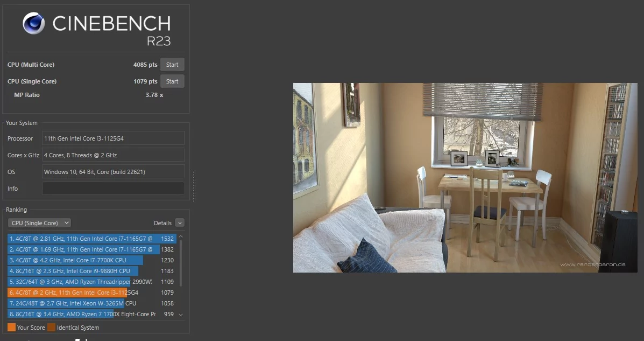The image size is (644, 341).
Task: Start the CPU Single Core test
Action: pos(172,81)
